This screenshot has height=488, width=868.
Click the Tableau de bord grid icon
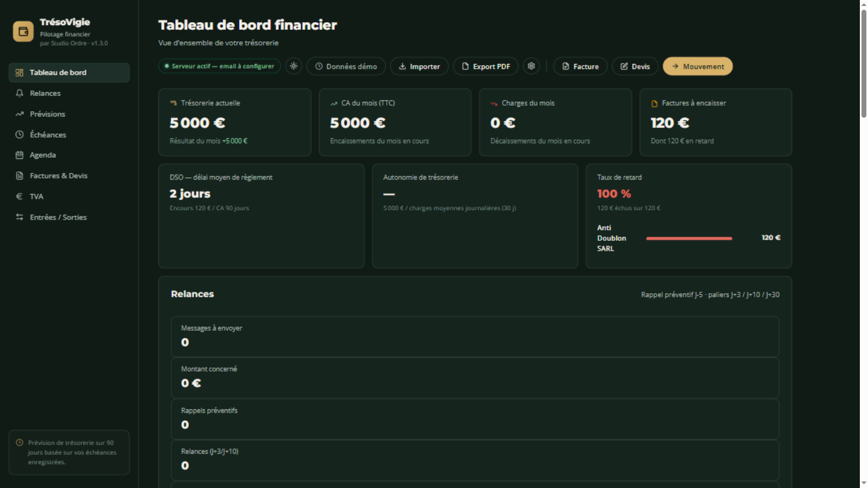pos(20,73)
